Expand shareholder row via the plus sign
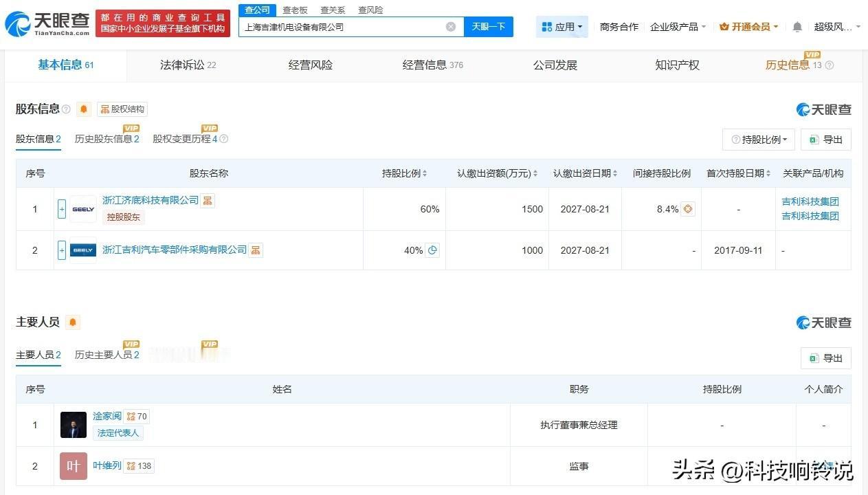This screenshot has width=868, height=495. click(x=60, y=209)
